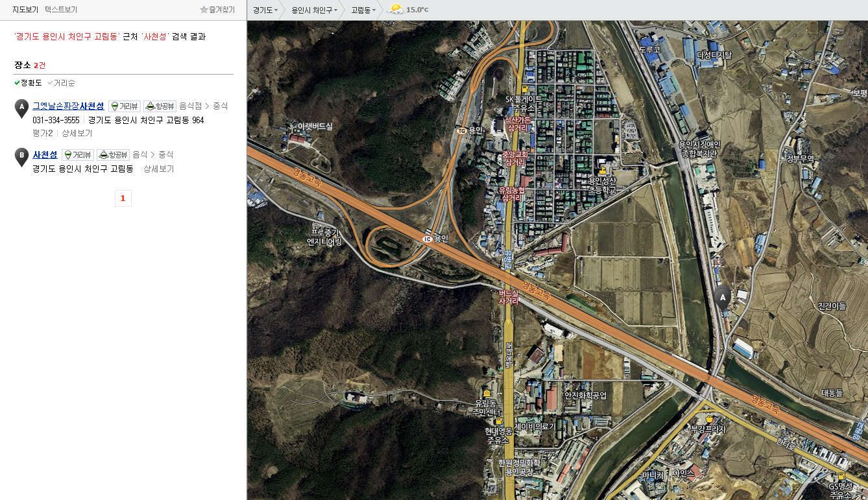Viewport: 868px width, 500px height.
Task: Switch to the 텍스트보기 tab
Action: click(61, 10)
